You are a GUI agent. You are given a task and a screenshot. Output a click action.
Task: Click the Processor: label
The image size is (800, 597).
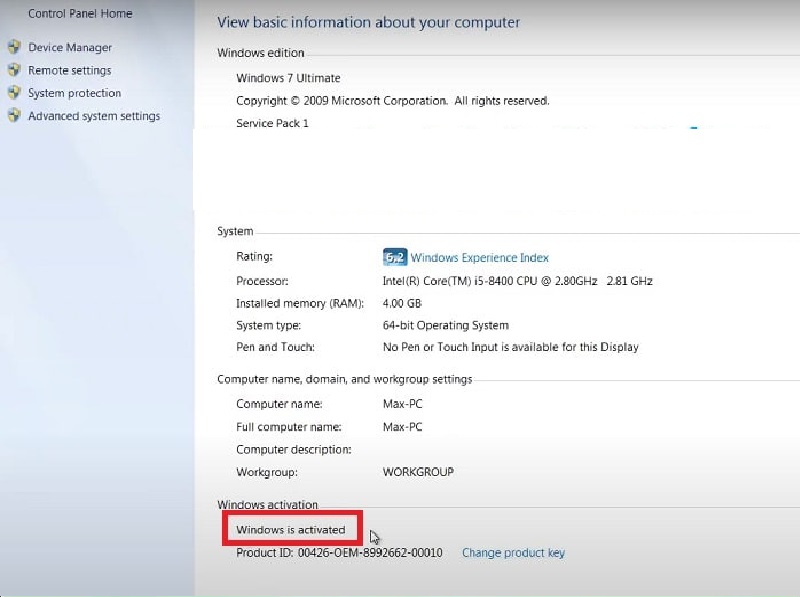(262, 281)
